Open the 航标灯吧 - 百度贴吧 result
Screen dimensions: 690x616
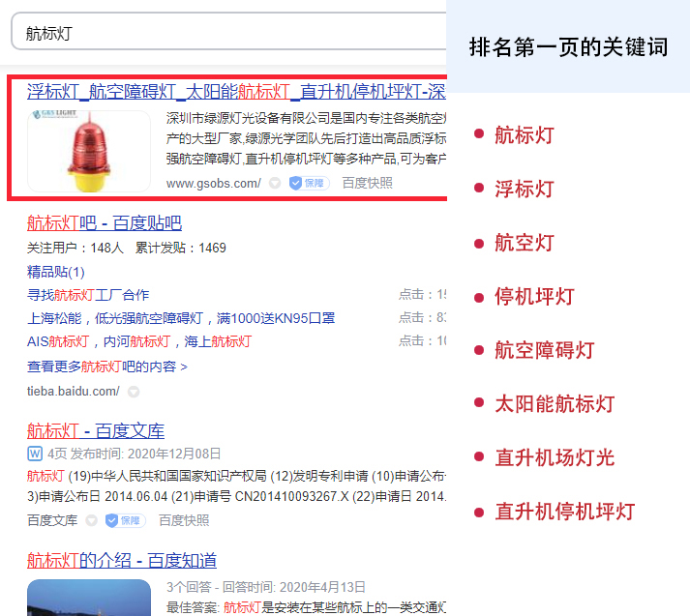[x=105, y=223]
